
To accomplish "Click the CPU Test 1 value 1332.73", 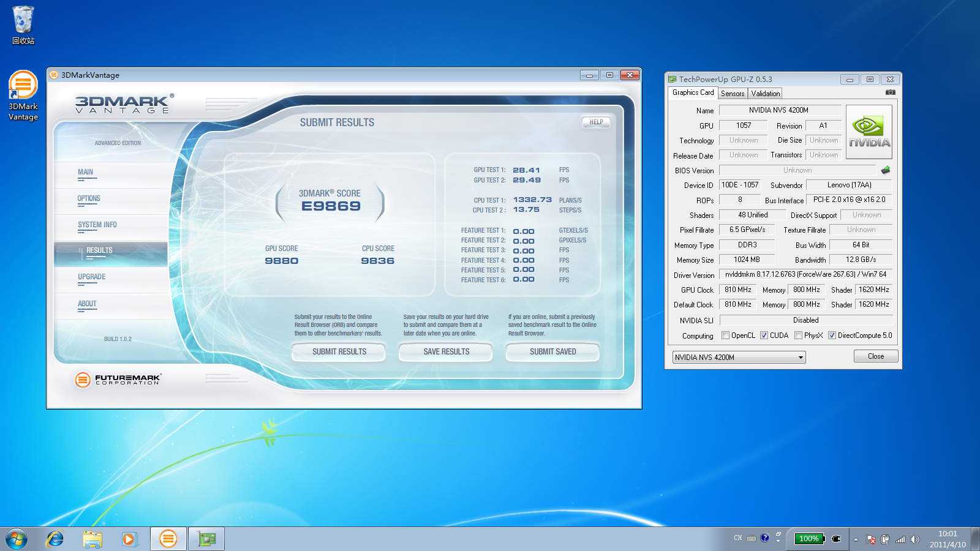I will click(532, 200).
